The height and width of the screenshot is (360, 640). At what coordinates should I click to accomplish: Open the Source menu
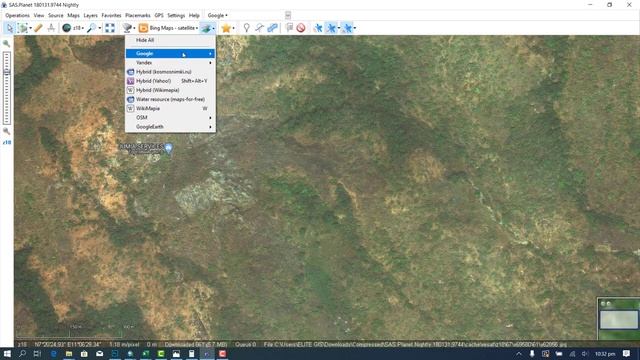56,16
